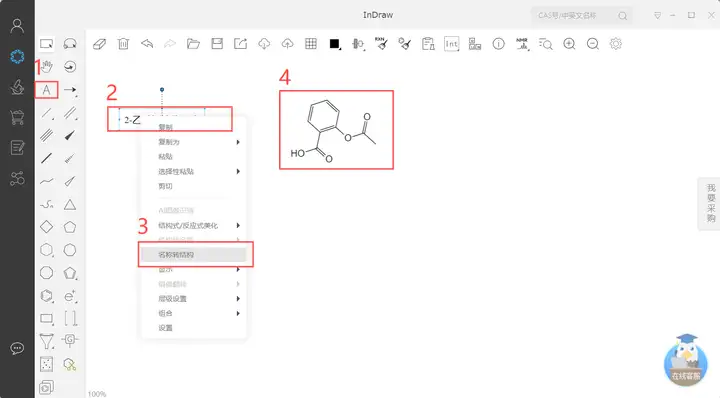Insert a cyclopropane triangle ring

point(70,204)
